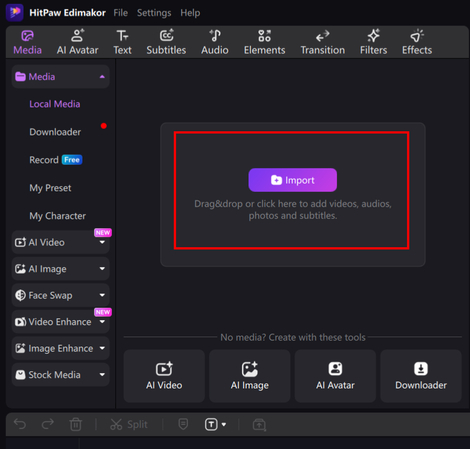The image size is (470, 449).
Task: Open the Effects tab
Action: (x=417, y=43)
